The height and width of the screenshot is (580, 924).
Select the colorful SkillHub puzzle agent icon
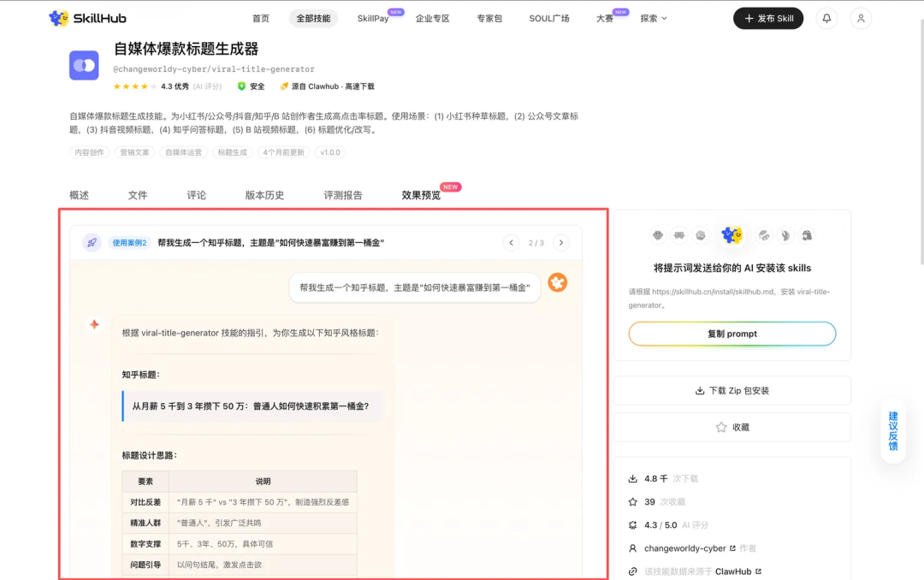[x=731, y=234]
